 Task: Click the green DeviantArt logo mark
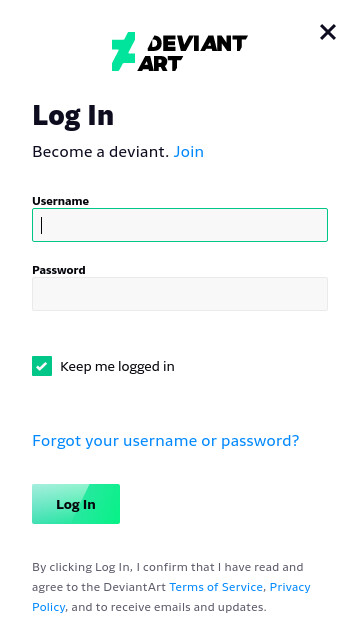click(123, 51)
